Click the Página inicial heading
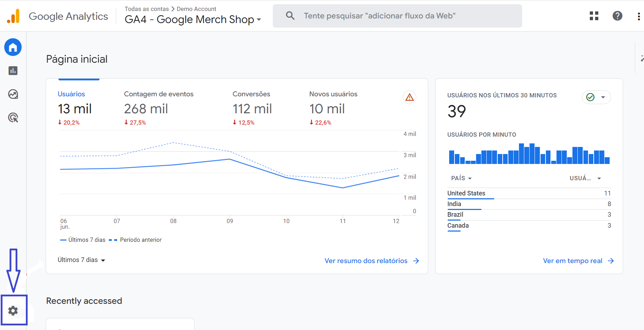This screenshot has width=644, height=330. 77,59
